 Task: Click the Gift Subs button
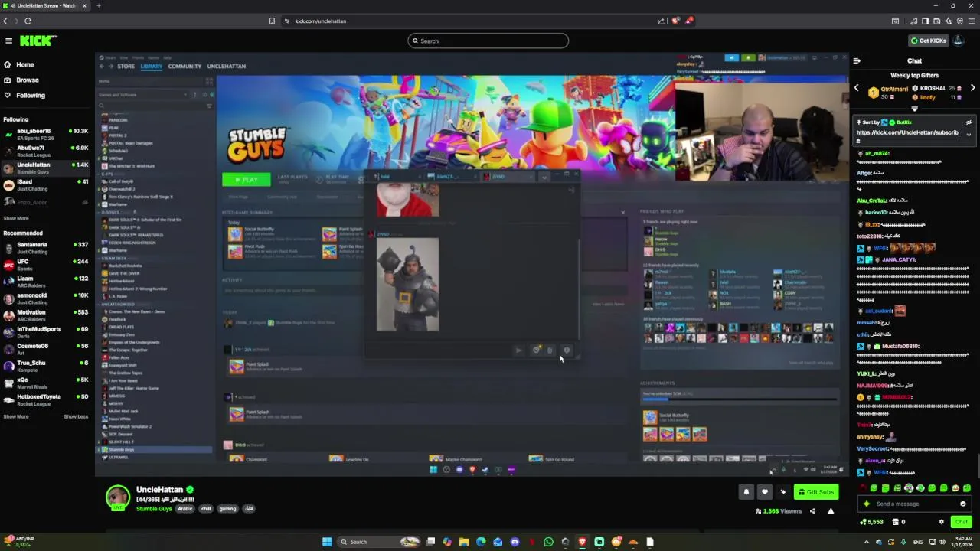pos(816,492)
